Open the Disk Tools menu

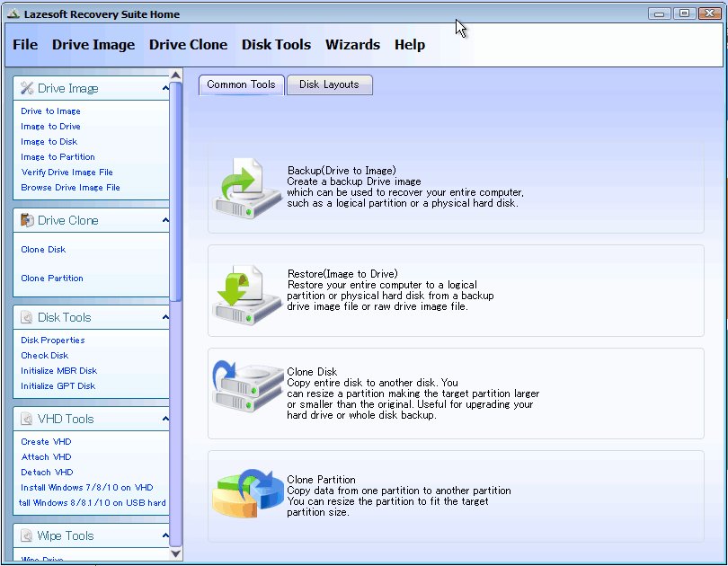click(x=276, y=45)
